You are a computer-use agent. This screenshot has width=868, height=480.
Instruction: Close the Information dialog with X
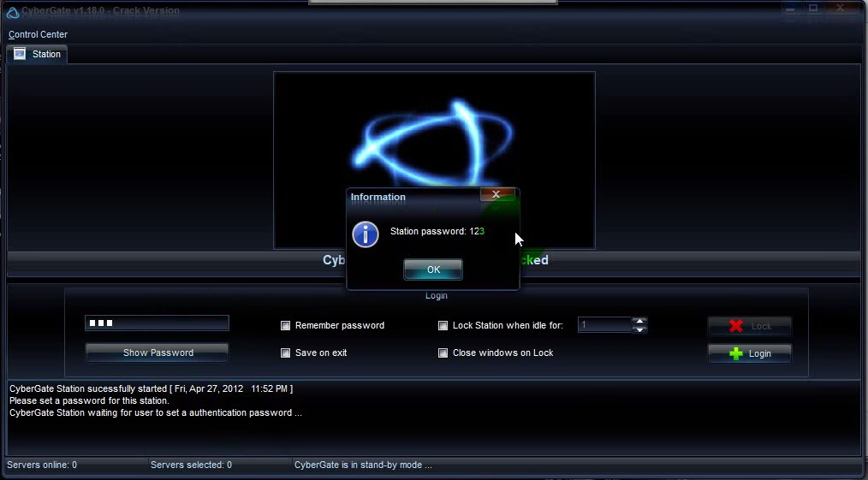coord(496,194)
